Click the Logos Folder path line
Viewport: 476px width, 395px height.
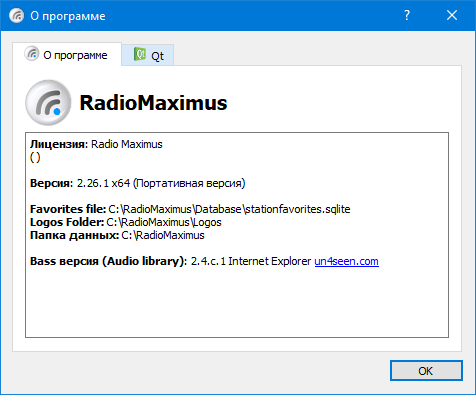coord(126,222)
